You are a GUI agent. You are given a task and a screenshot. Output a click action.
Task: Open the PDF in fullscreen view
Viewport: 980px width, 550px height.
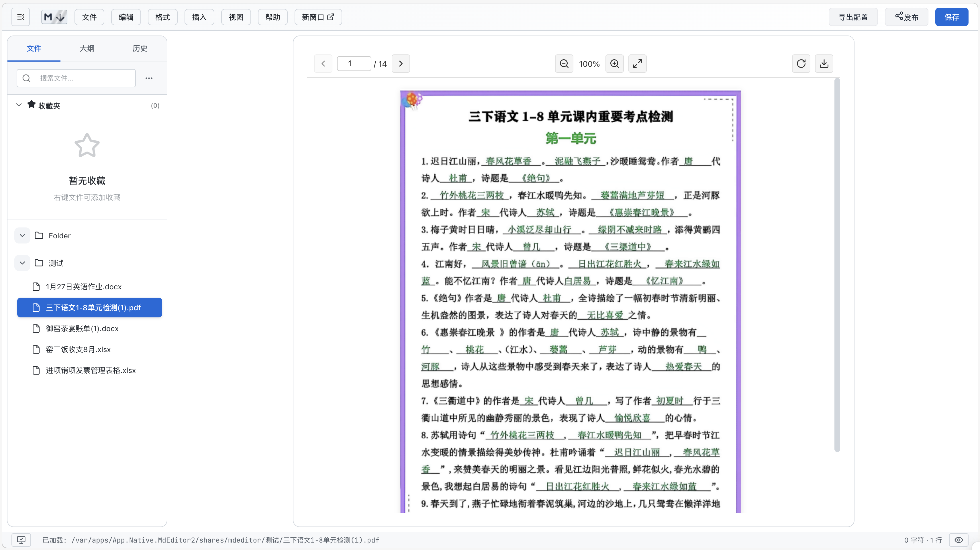pyautogui.click(x=637, y=64)
